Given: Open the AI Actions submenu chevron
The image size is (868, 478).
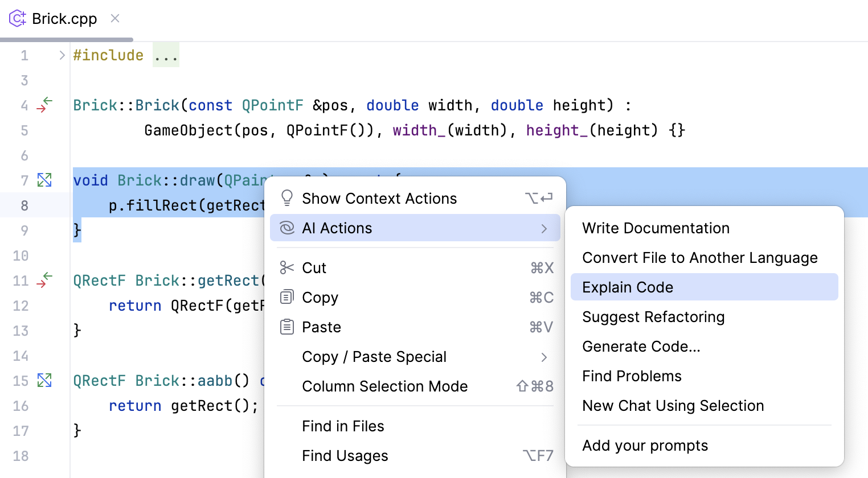Looking at the screenshot, I should point(543,228).
